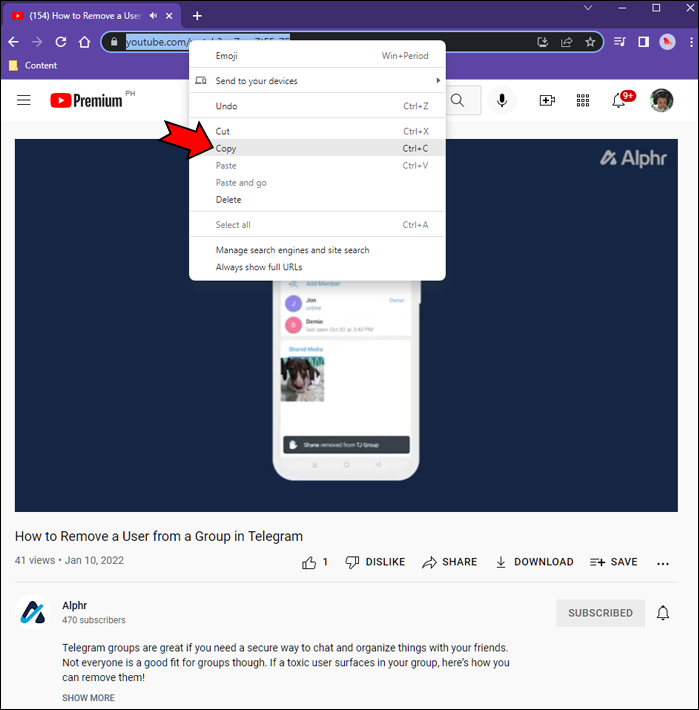
Task: Click the Alphr watermark on video
Action: coord(633,158)
